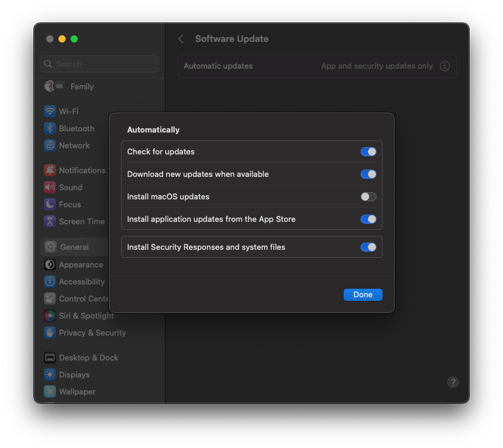Click the Sound speaker icon
Viewport: 503px width, 448px height.
pyautogui.click(x=50, y=187)
